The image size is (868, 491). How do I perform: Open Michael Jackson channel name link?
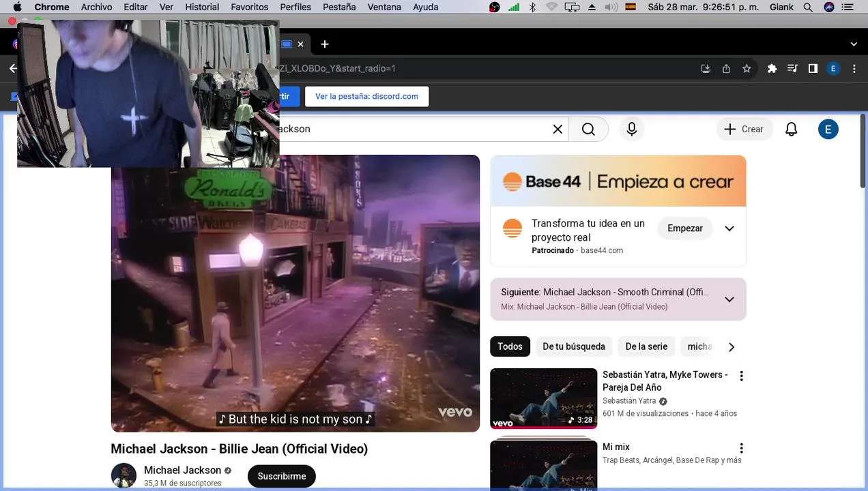pyautogui.click(x=182, y=470)
